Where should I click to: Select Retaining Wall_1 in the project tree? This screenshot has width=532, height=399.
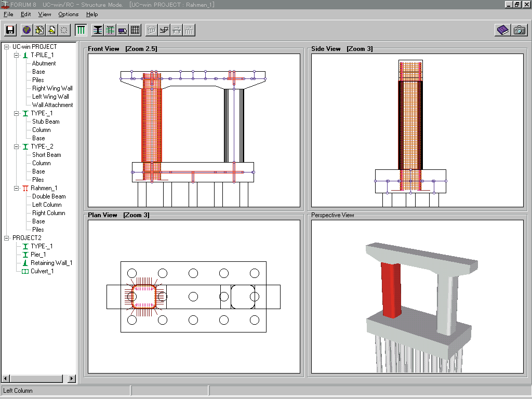coord(51,263)
